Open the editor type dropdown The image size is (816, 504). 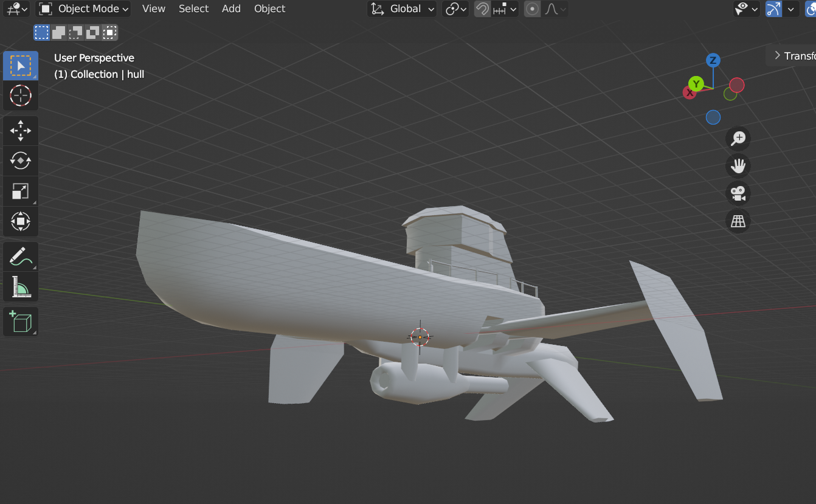[17, 9]
